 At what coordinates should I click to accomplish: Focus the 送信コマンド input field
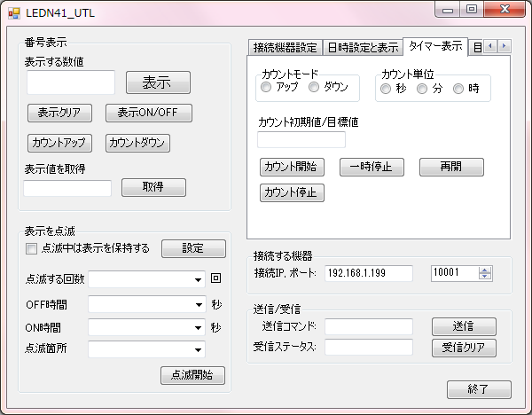(x=369, y=326)
